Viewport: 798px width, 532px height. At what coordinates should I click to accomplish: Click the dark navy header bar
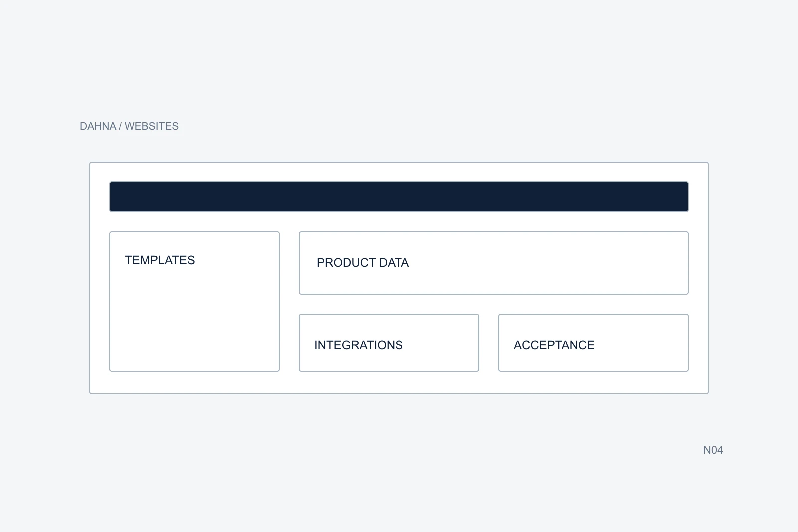[399, 197]
